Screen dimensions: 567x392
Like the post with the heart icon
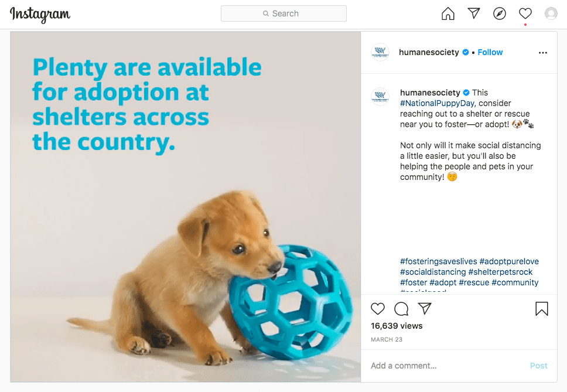[x=378, y=309]
